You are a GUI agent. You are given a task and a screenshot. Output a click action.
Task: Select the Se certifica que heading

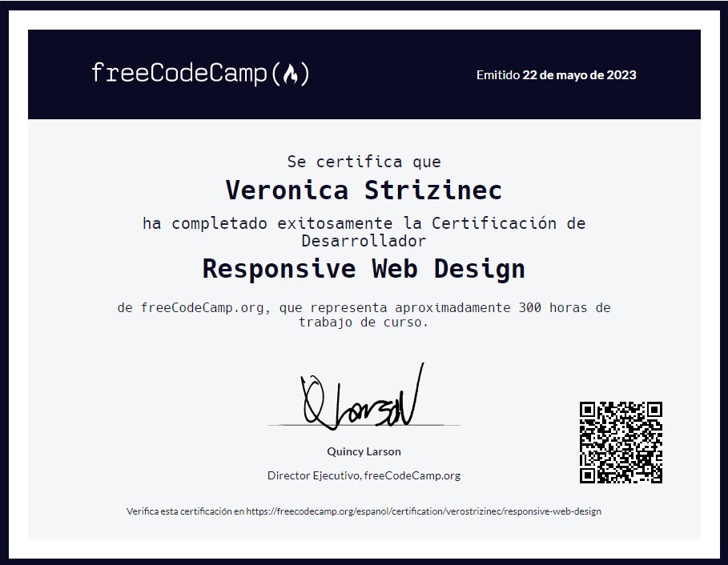(364, 161)
